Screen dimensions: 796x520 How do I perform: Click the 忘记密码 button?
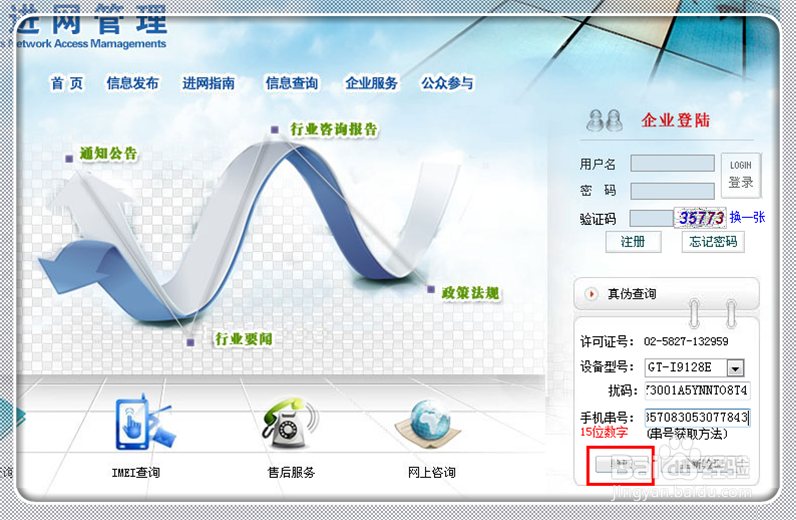tap(713, 242)
